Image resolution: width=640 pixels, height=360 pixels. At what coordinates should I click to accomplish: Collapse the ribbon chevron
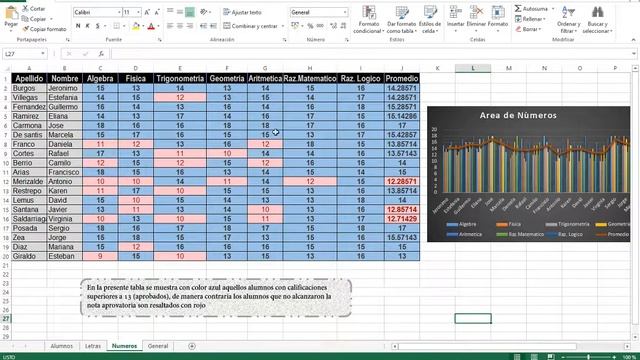633,40
